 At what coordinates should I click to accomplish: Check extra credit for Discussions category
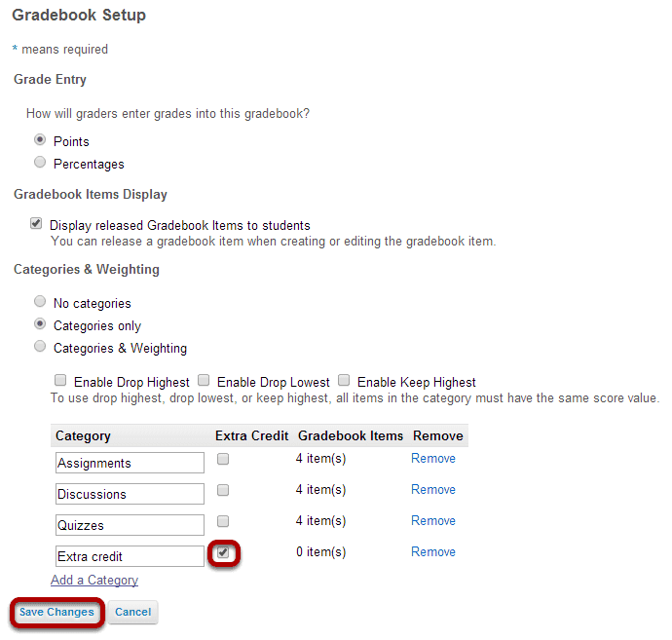[223, 490]
